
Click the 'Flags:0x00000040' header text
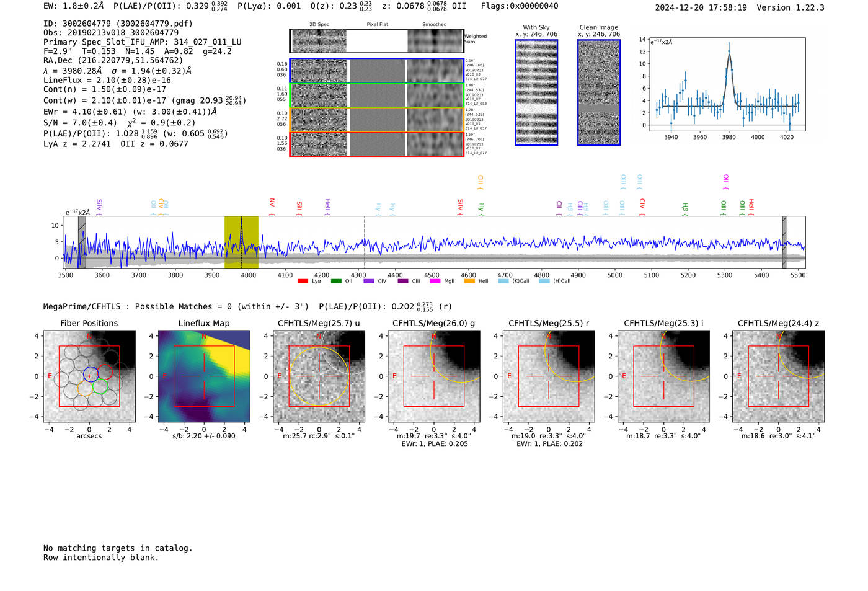coord(520,6)
